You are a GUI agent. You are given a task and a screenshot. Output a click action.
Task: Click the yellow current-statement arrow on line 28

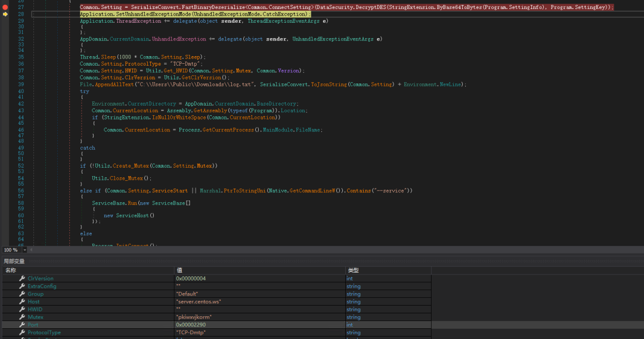pos(5,14)
